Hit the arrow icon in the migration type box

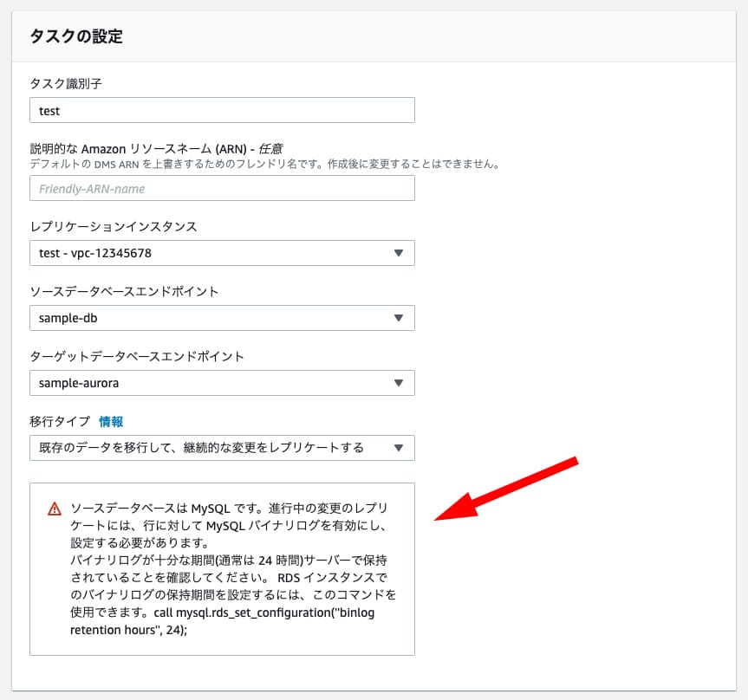[399, 448]
